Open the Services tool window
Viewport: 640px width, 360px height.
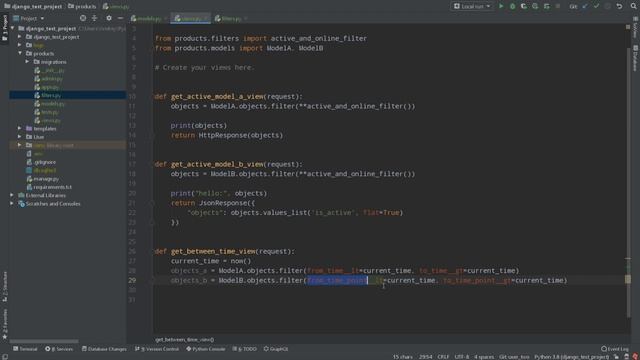point(59,349)
